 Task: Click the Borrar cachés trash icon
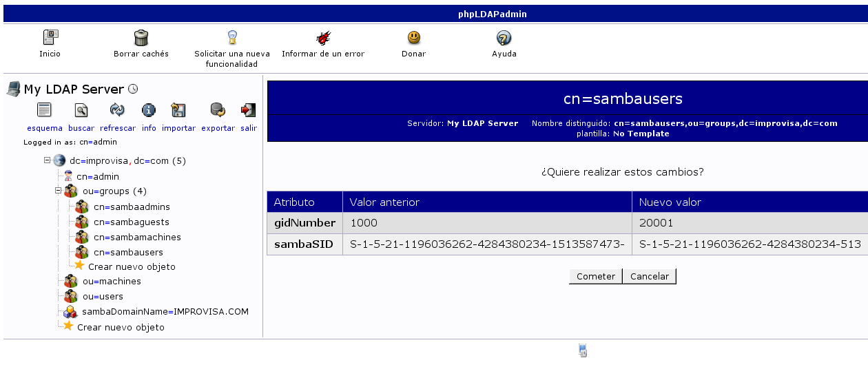point(141,38)
